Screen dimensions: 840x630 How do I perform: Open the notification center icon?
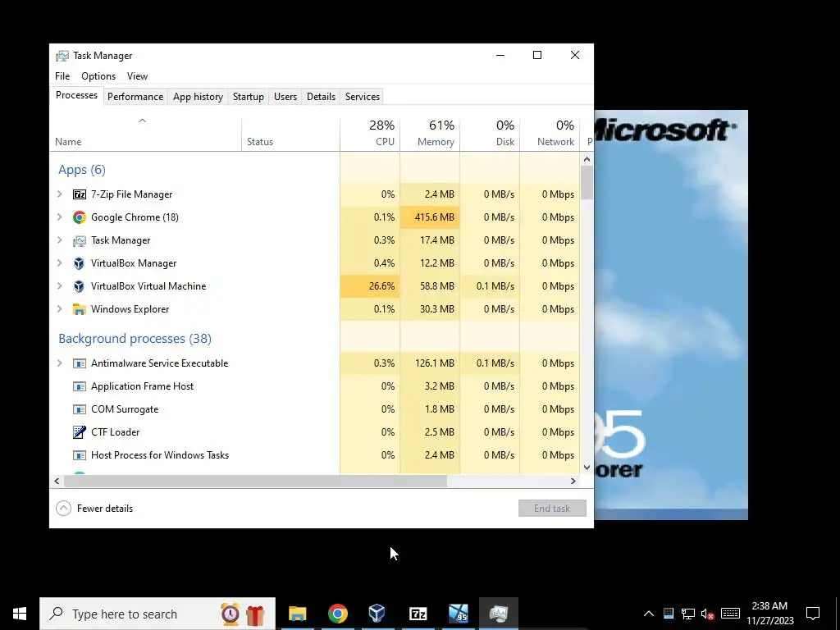coord(813,614)
